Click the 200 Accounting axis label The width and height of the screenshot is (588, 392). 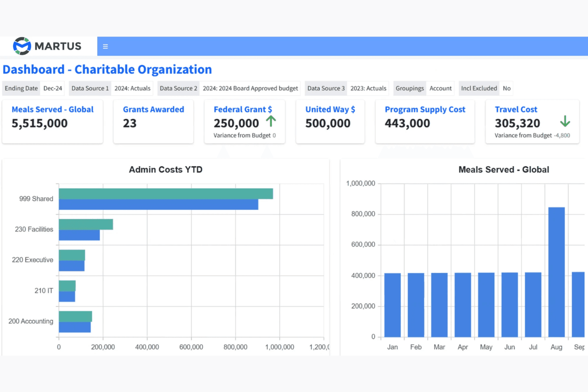point(31,321)
